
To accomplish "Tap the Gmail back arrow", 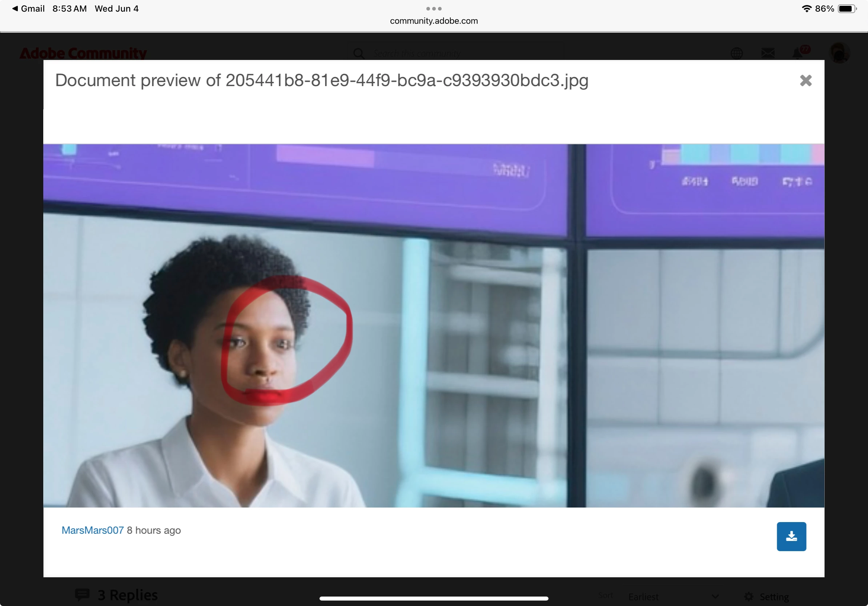I will click(x=15, y=8).
